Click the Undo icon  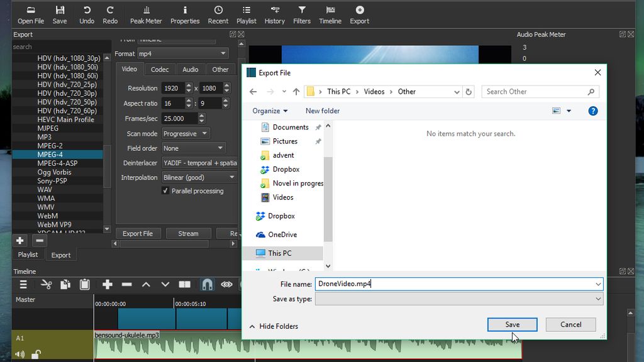point(86,14)
